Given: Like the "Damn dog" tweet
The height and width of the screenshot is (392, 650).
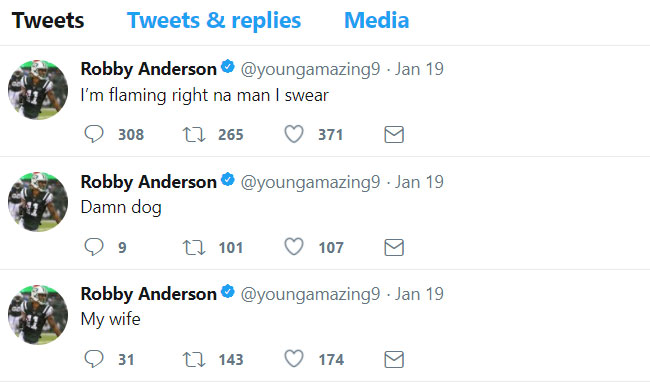Looking at the screenshot, I should [294, 247].
